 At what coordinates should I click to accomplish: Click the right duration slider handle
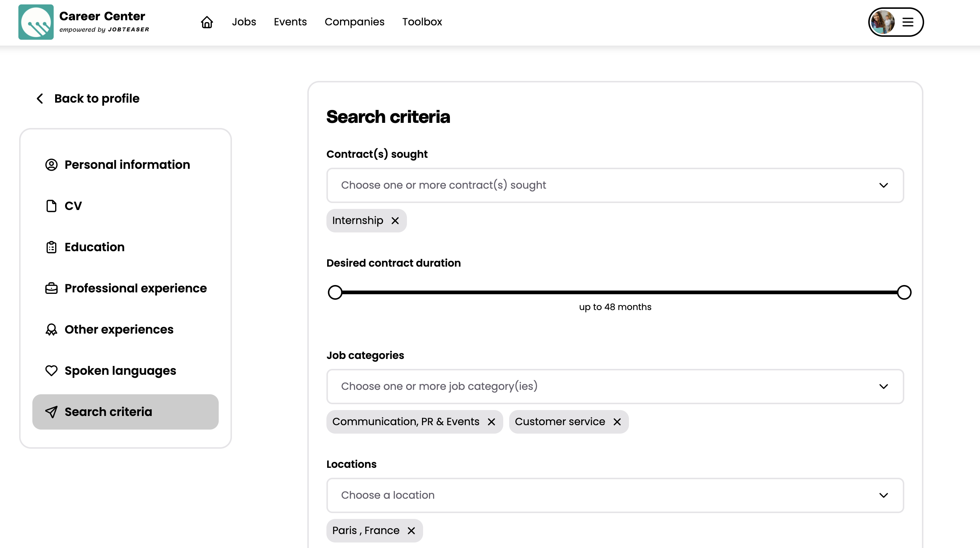[904, 292]
